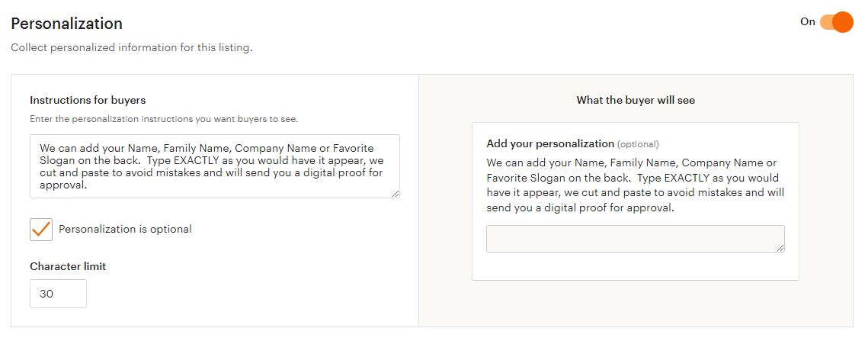Click the "Personalization is optional" label text
Screen dimensions: 868x341
coord(125,229)
